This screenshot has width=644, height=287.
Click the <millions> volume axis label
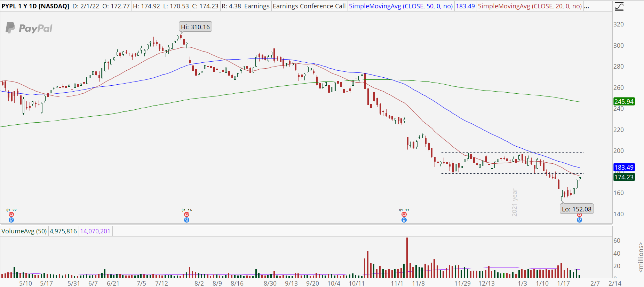[x=641, y=257]
